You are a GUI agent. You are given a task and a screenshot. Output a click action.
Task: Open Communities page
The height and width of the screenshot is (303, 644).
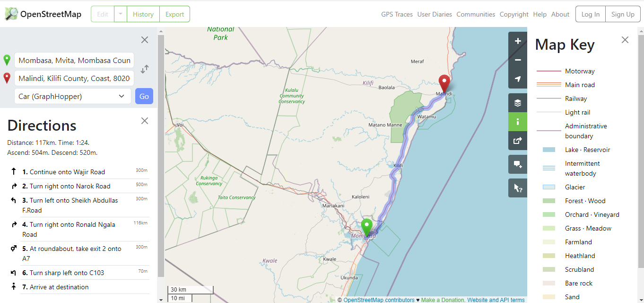pyautogui.click(x=476, y=14)
